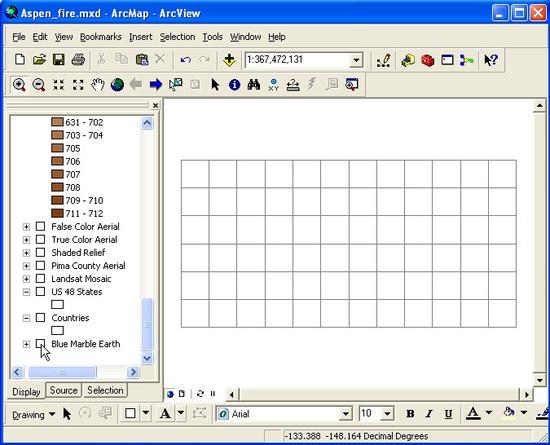Screen dimensions: 550x445
Task: Click the Go To XY tool
Action: (x=273, y=85)
